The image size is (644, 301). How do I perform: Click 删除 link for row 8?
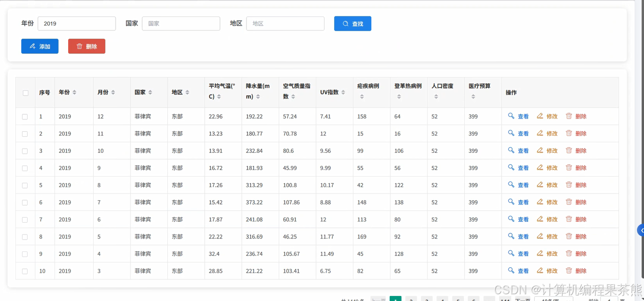point(581,237)
